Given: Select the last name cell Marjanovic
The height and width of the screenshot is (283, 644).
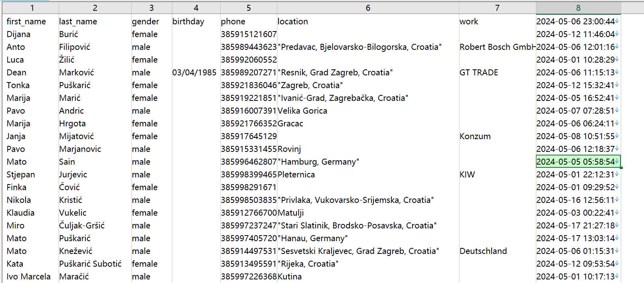Looking at the screenshot, I should 95,149.
